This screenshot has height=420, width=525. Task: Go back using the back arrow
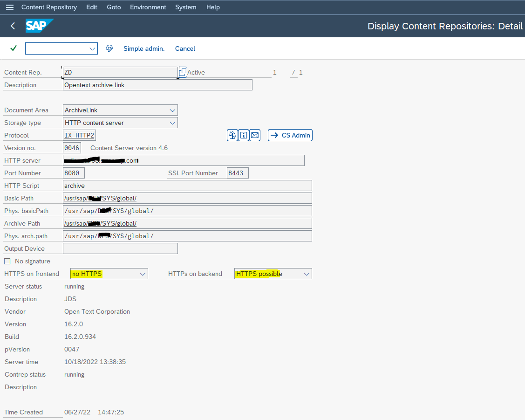click(x=13, y=26)
